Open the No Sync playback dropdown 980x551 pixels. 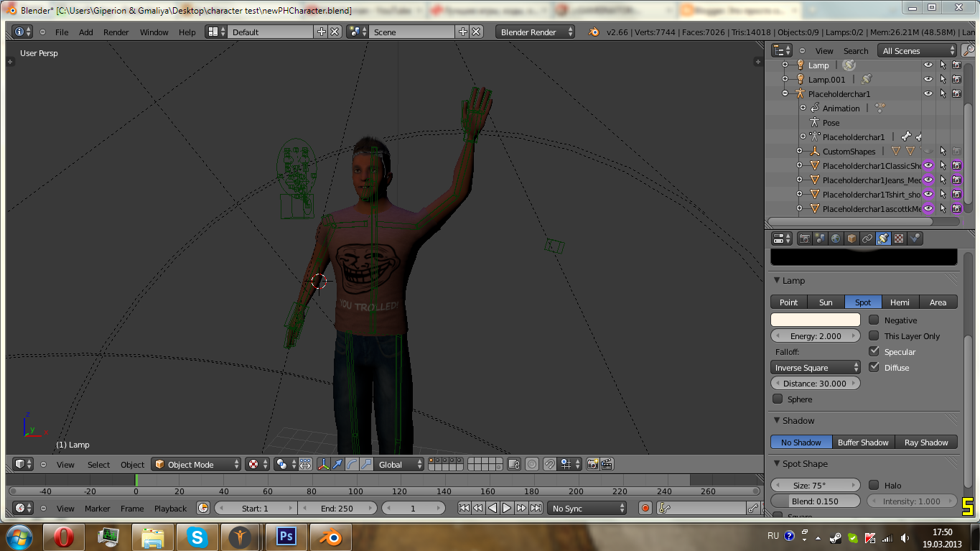587,508
